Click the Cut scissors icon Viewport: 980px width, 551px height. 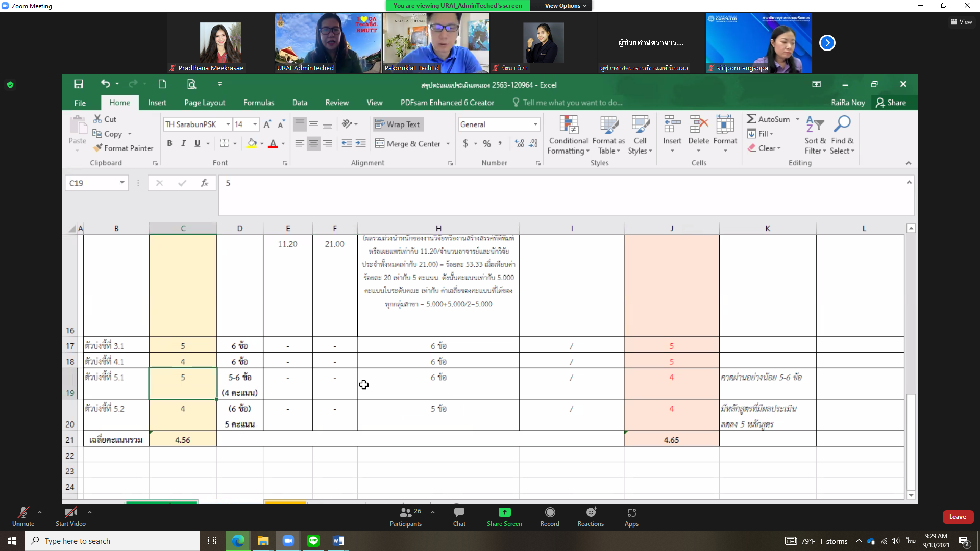97,119
